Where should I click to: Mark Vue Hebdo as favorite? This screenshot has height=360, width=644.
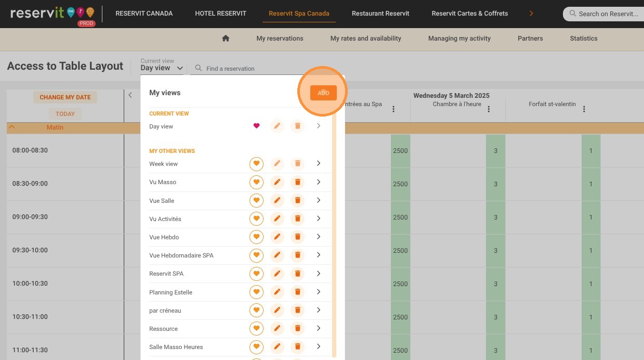(x=256, y=237)
